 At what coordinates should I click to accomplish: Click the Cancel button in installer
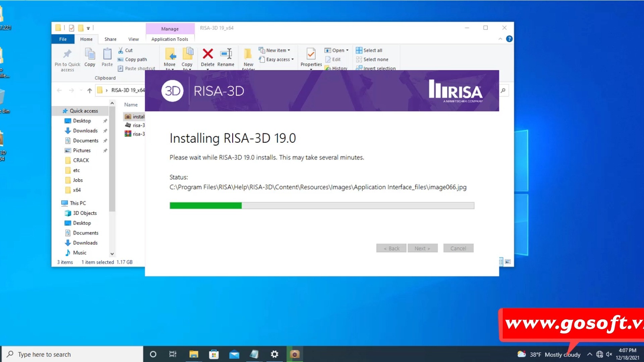click(x=458, y=248)
